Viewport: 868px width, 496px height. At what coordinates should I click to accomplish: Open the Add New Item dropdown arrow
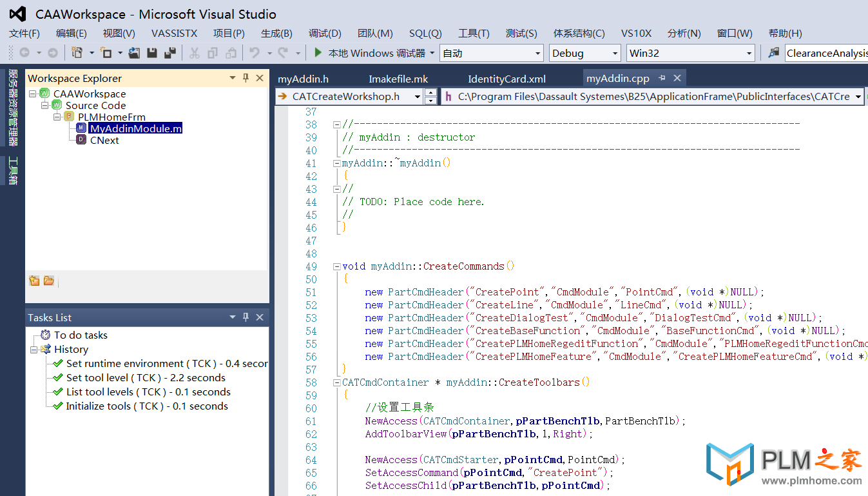click(120, 53)
